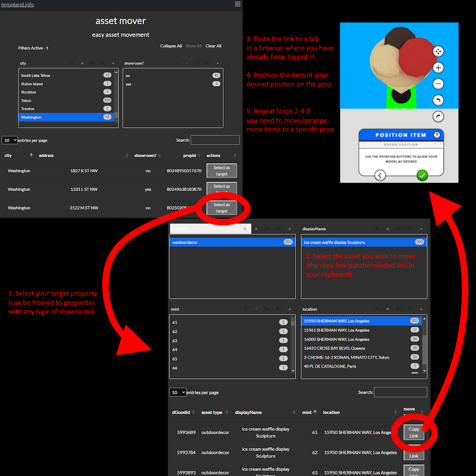The height and width of the screenshot is (476, 476).
Task: Rotate model counter-clockwise with the left curved arrow
Action: click(438, 100)
